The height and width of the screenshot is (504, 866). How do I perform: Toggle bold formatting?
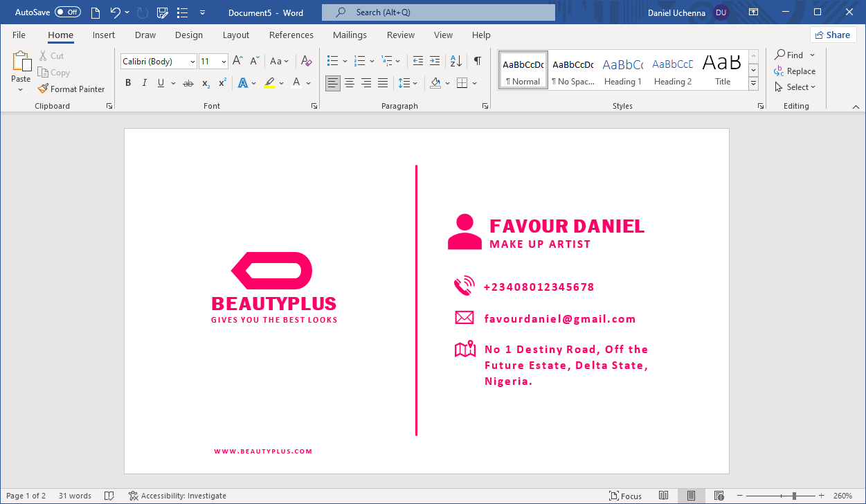(127, 82)
